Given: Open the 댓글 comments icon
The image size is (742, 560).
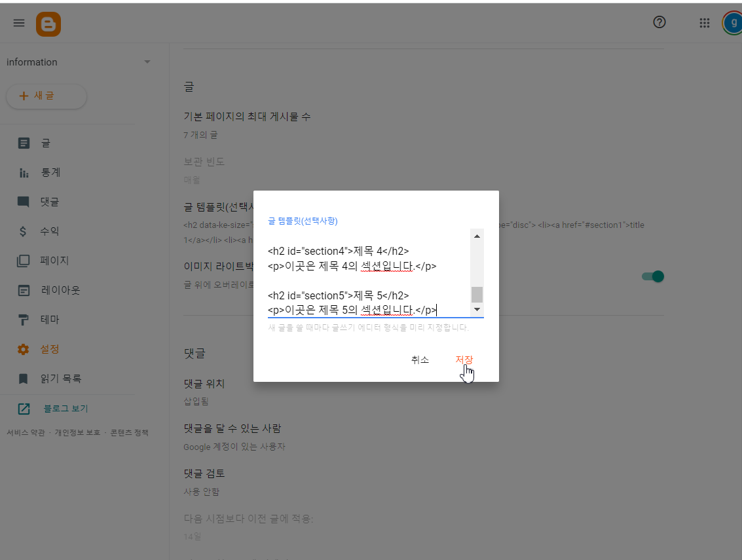Looking at the screenshot, I should pyautogui.click(x=23, y=202).
